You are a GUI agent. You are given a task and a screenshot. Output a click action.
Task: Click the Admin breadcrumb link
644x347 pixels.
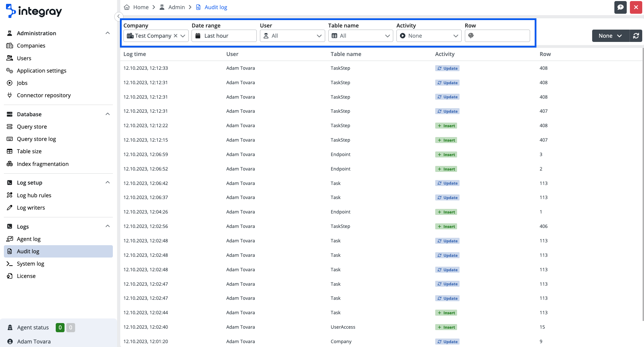(176, 7)
